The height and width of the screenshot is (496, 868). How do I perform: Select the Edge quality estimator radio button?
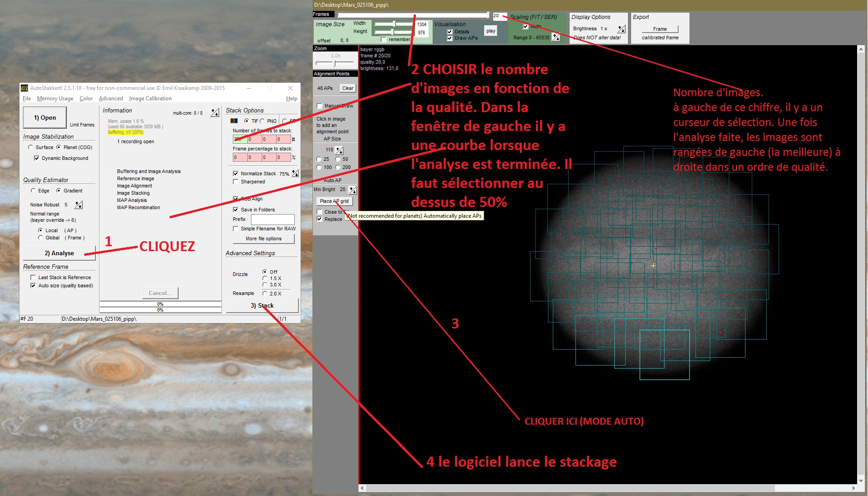pos(33,191)
